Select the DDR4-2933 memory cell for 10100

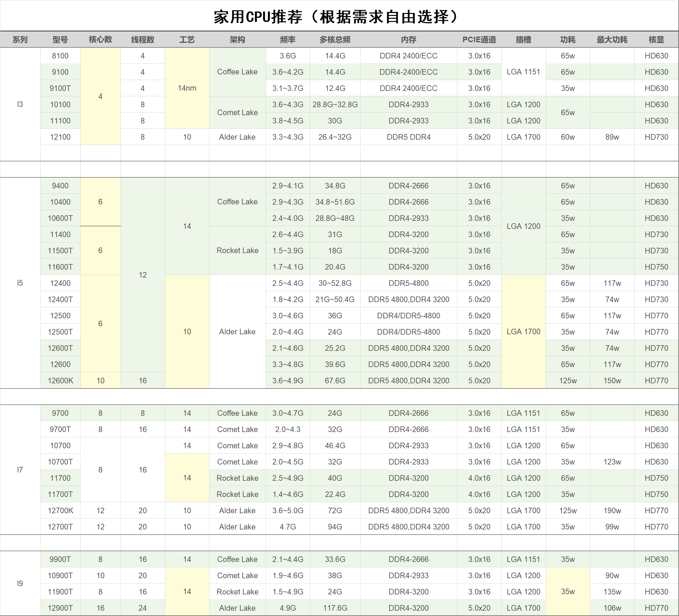pyautogui.click(x=409, y=104)
